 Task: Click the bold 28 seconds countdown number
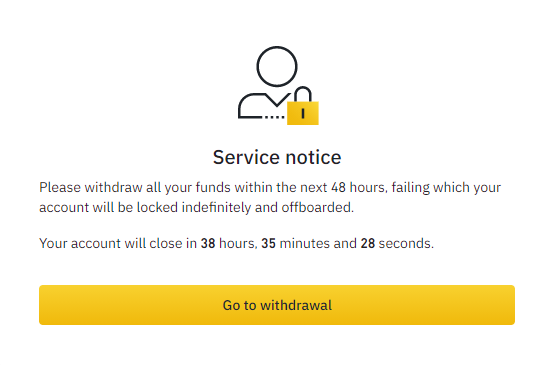click(x=368, y=243)
